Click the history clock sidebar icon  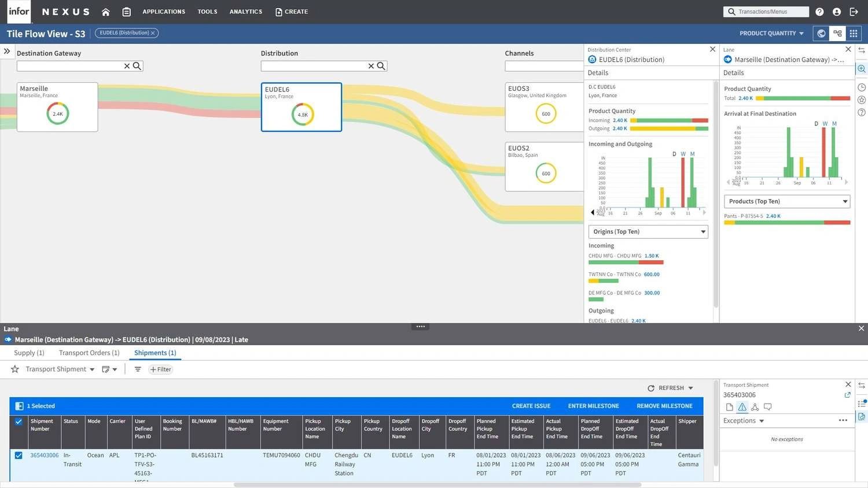861,87
